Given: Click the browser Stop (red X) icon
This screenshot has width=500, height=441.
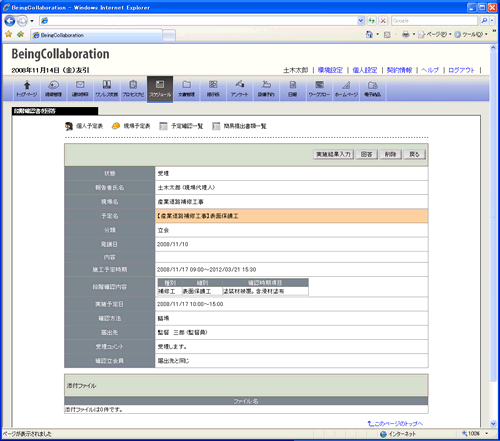Looking at the screenshot, I should pos(383,21).
